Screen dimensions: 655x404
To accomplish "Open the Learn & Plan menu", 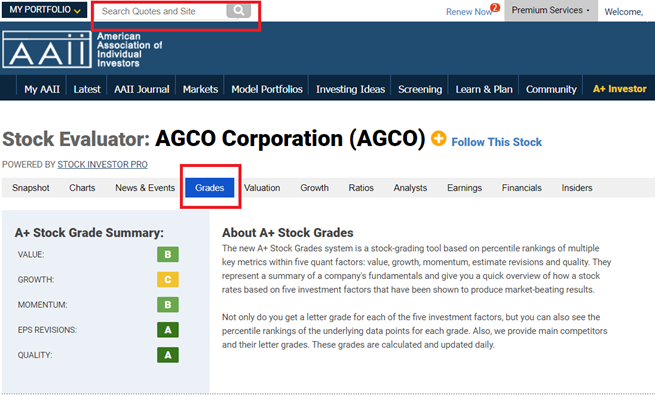I will point(484,89).
